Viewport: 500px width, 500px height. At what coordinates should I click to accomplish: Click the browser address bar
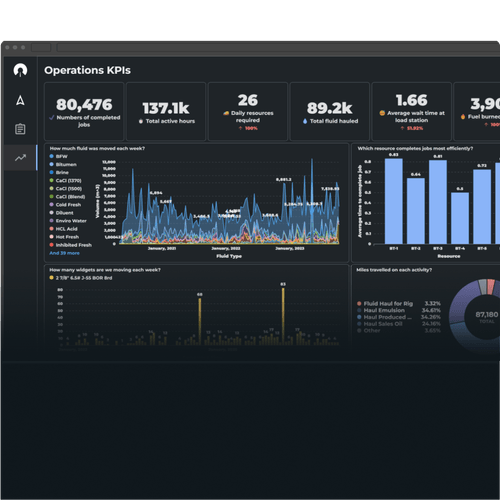[278, 47]
